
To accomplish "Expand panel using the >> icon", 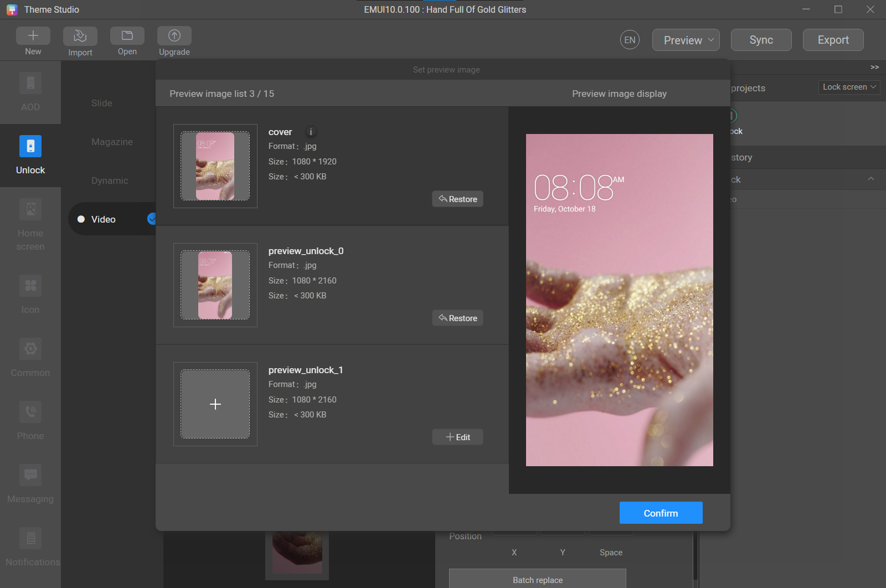I will point(874,67).
